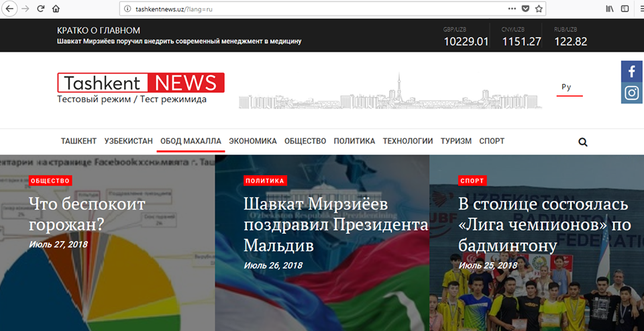Open site search magnifier icon

(583, 143)
